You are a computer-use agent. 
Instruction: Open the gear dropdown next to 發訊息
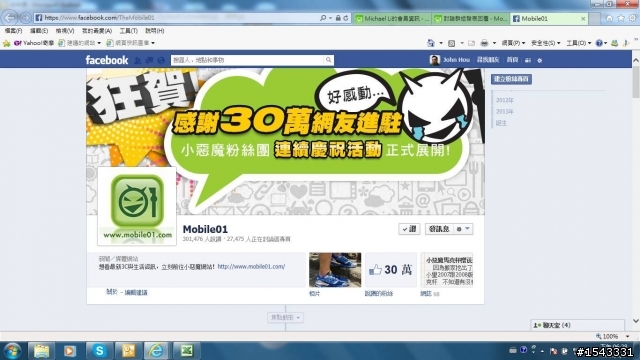point(463,229)
